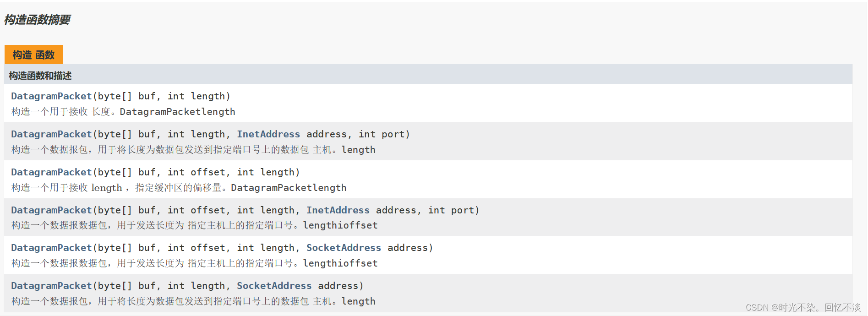Click description text of last constructor row
The image size is (868, 316).
[x=193, y=301]
